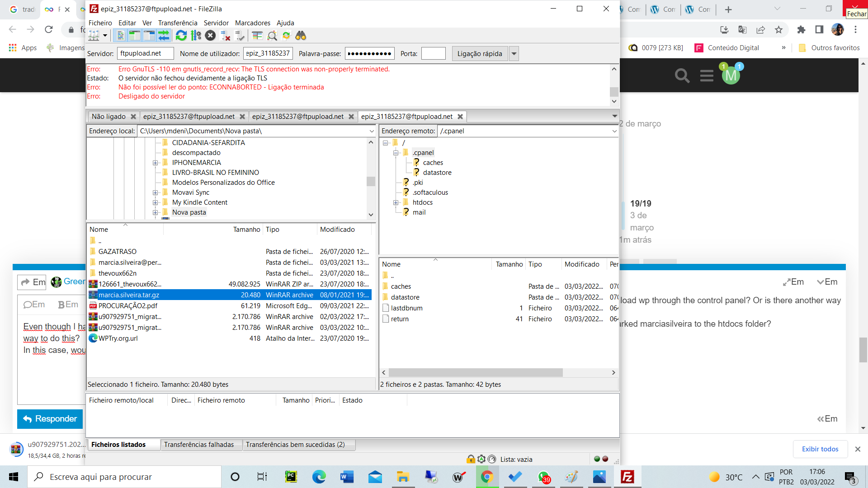Cancel current operation with X icon

[210, 35]
